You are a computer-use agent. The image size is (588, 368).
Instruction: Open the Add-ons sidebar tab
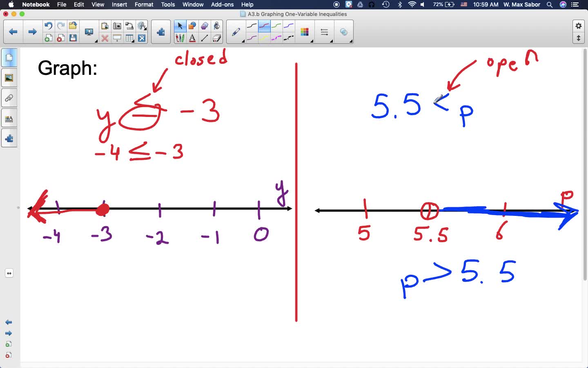9,138
